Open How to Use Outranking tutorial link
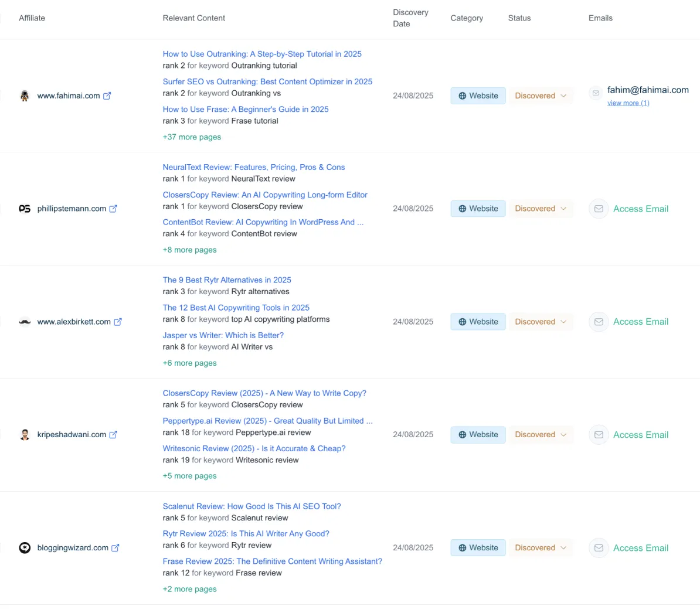This screenshot has width=700, height=613. point(262,54)
